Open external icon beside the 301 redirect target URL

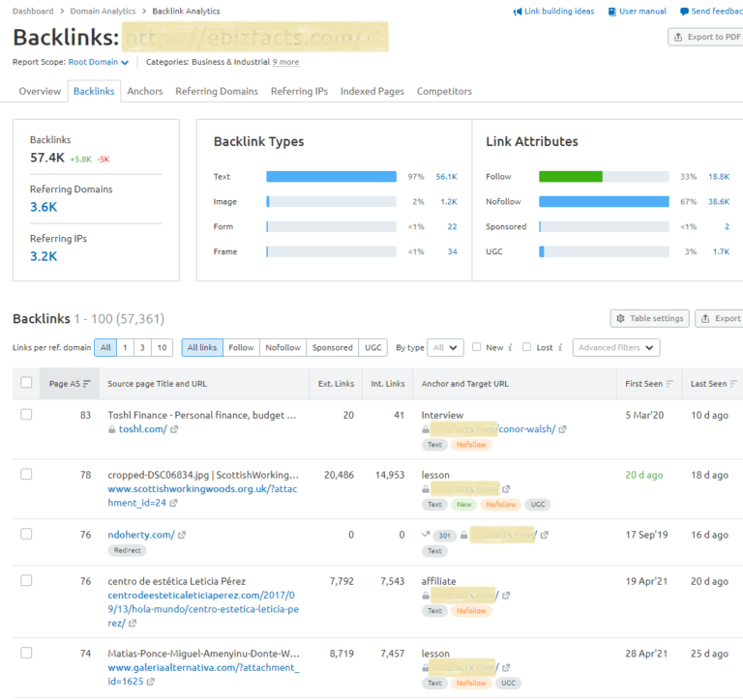pyautogui.click(x=545, y=535)
